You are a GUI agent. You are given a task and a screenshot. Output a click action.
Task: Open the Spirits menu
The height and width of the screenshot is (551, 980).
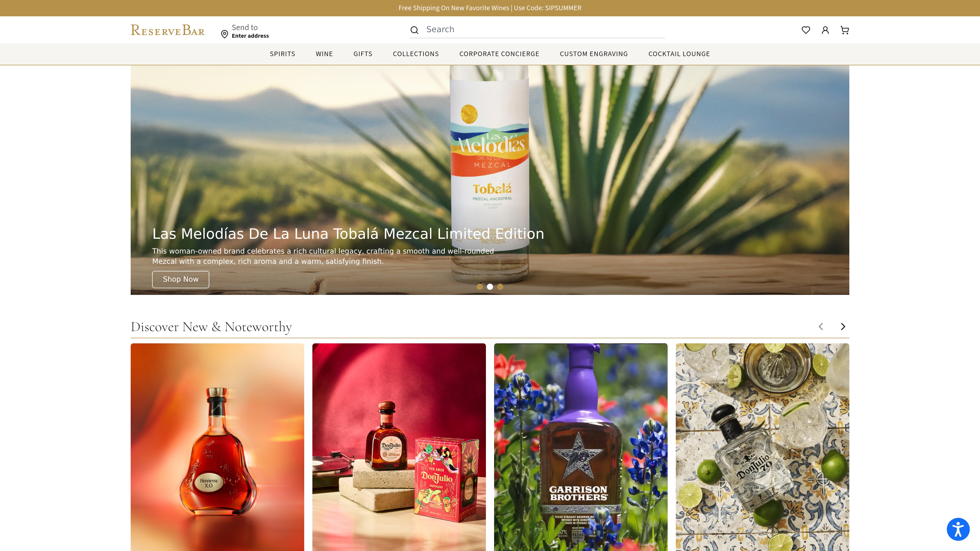[x=282, y=54]
